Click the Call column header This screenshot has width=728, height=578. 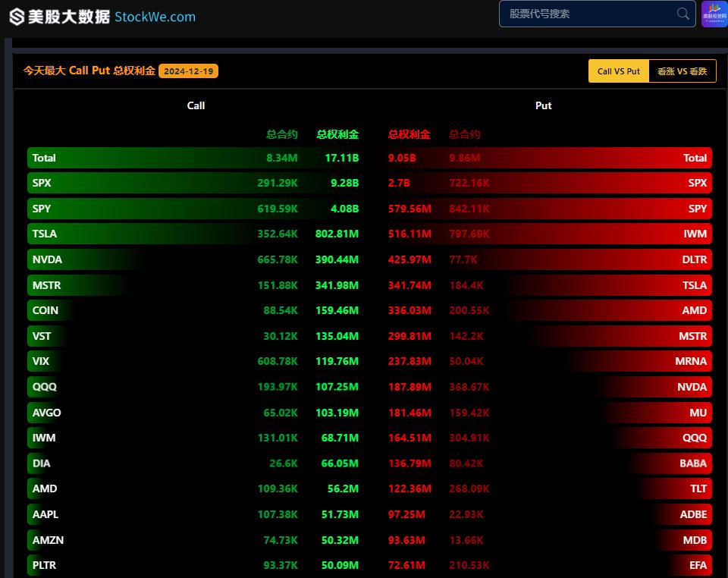click(196, 105)
